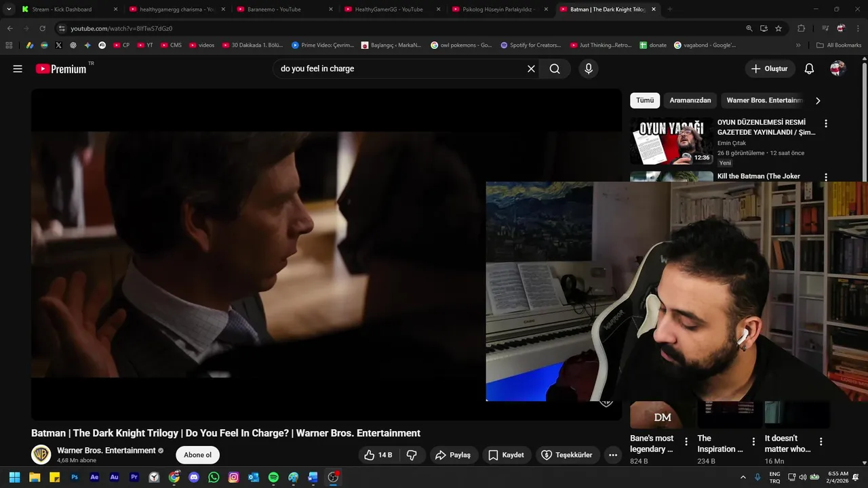The image size is (868, 488).
Task: Open browser extensions puzzle icon
Action: tap(801, 28)
